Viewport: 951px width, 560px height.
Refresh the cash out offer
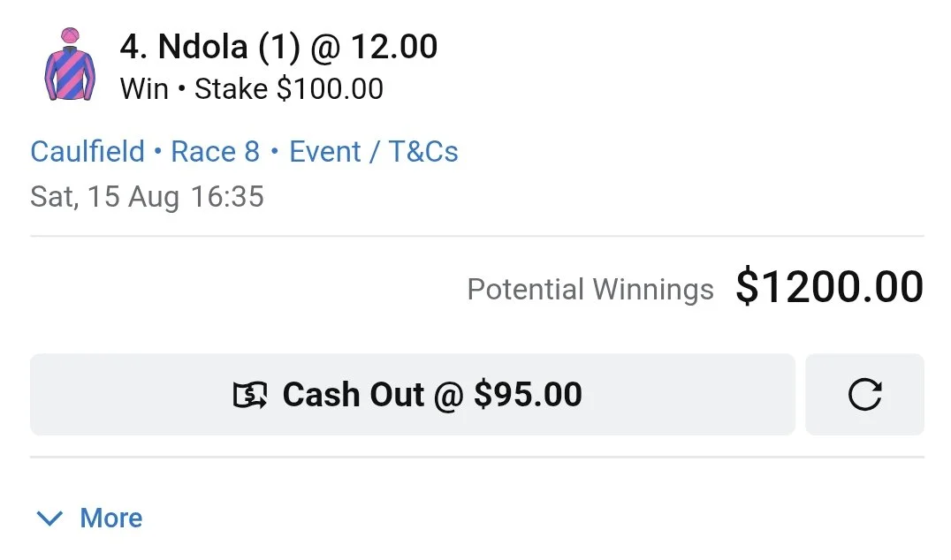(x=864, y=395)
